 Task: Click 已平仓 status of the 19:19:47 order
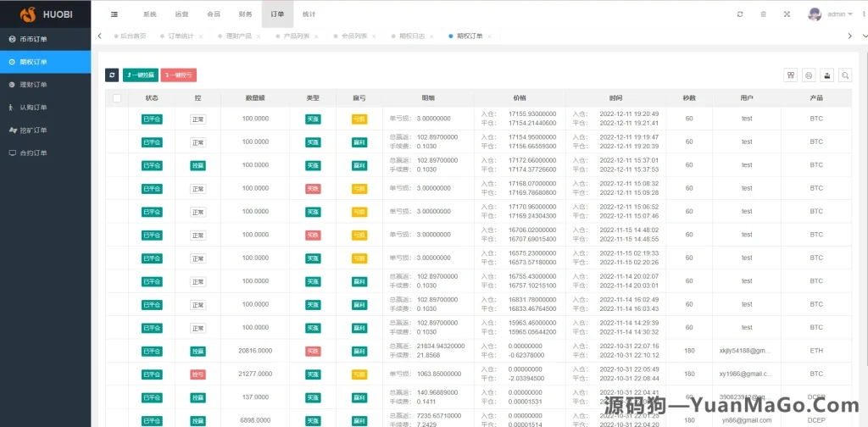tap(152, 142)
